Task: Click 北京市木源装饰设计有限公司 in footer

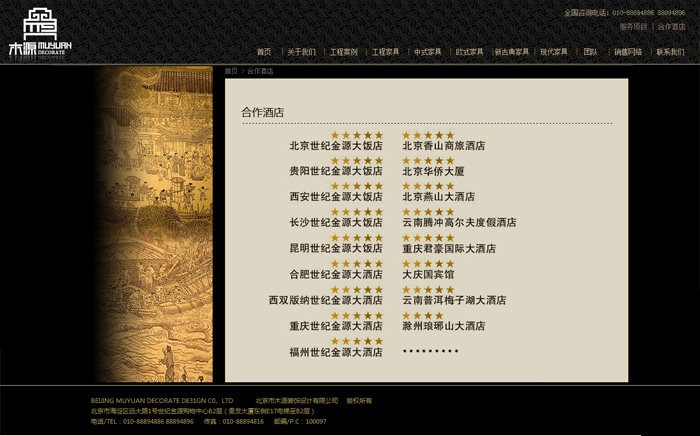Action: (x=297, y=401)
